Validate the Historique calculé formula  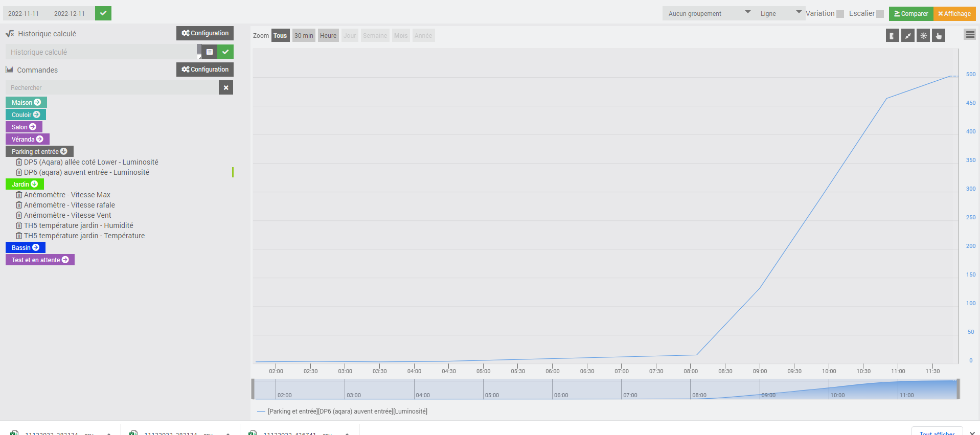[x=225, y=52]
